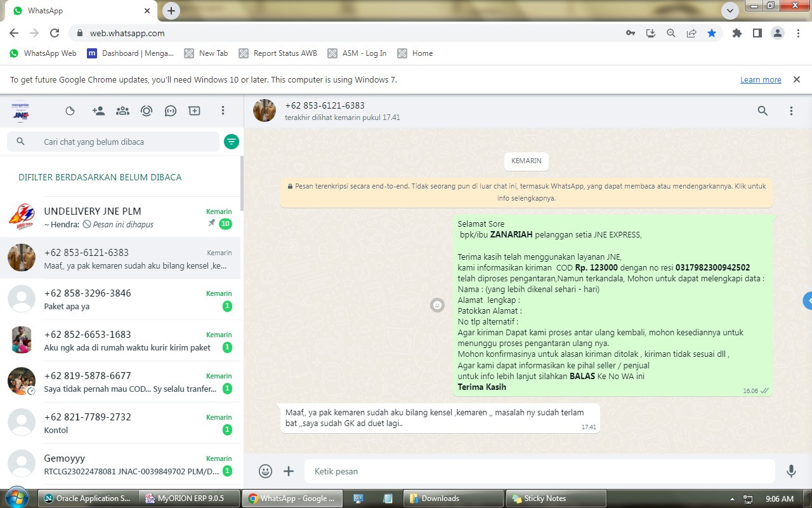
Task: Click the address bar showing web.whatsapp.com
Action: tap(127, 33)
